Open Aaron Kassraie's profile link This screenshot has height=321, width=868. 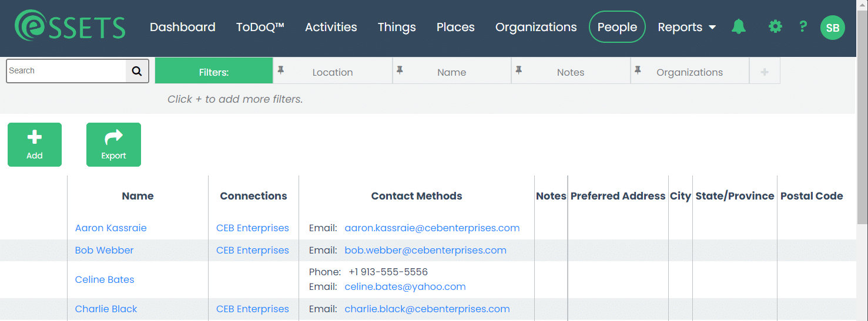pos(110,228)
